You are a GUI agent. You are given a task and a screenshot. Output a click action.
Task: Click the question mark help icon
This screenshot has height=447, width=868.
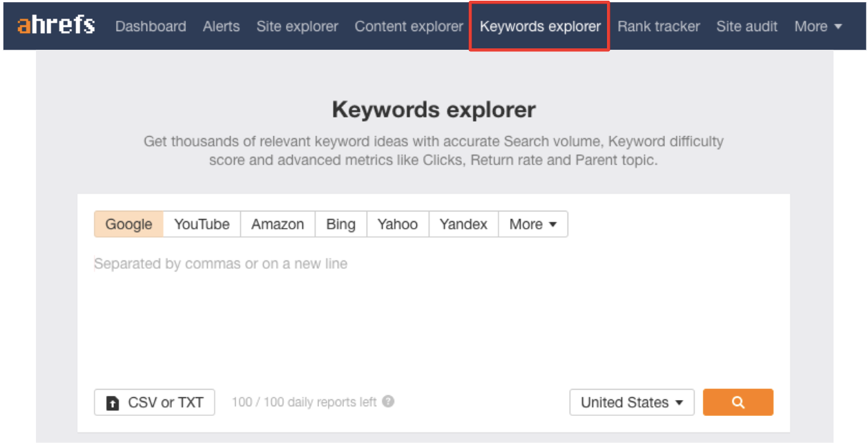389,401
